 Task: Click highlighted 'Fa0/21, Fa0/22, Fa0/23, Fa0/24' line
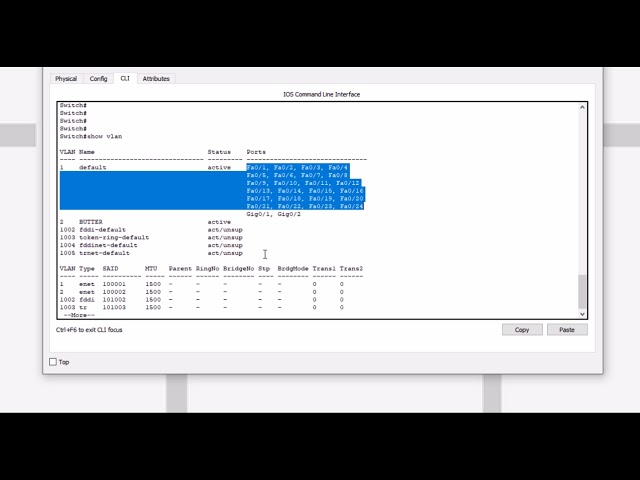point(305,206)
